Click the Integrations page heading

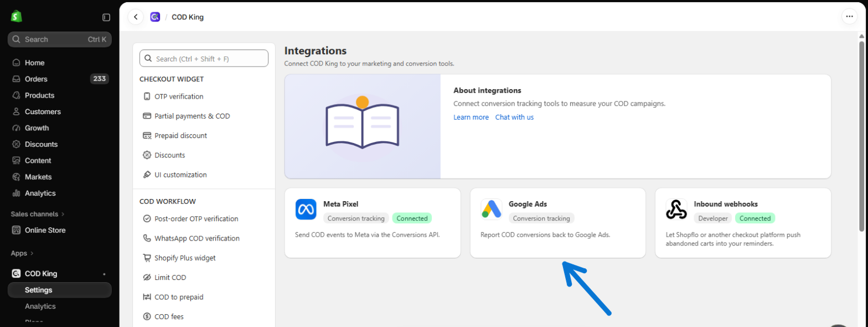(x=315, y=51)
